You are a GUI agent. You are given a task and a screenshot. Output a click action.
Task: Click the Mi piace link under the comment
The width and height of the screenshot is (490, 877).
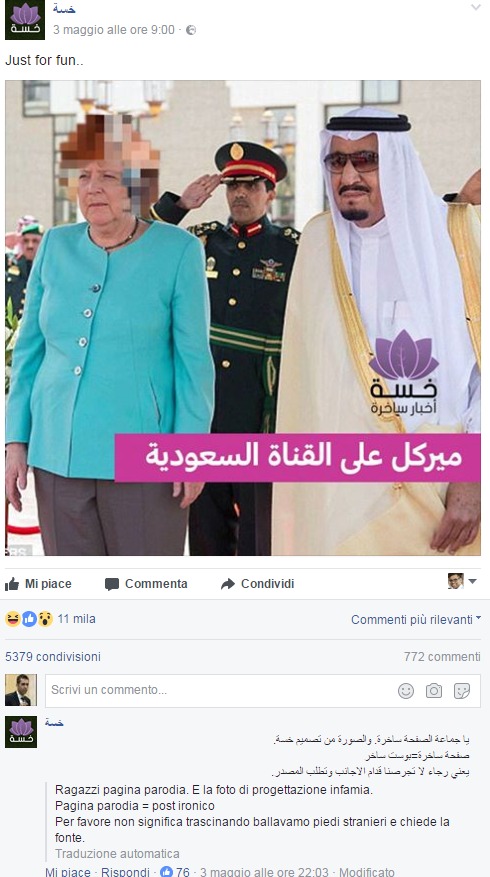[68, 872]
